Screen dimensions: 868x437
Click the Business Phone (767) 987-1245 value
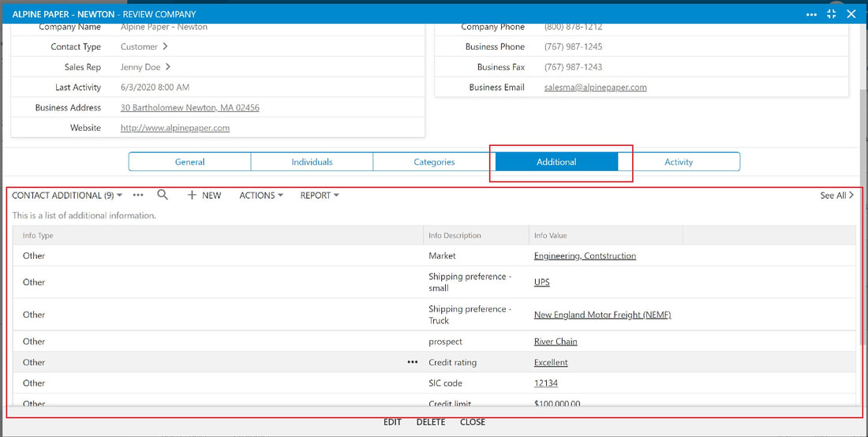[x=573, y=47]
